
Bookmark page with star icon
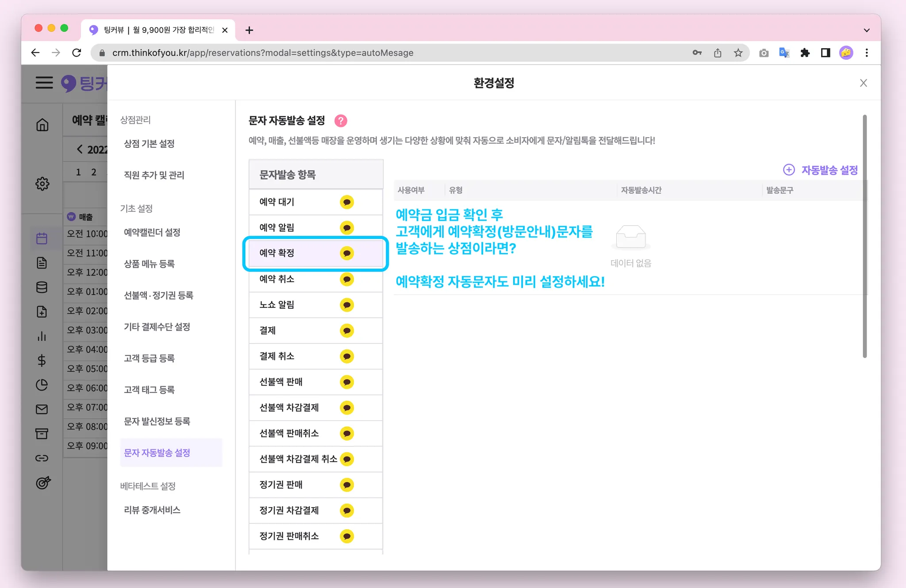pos(738,53)
